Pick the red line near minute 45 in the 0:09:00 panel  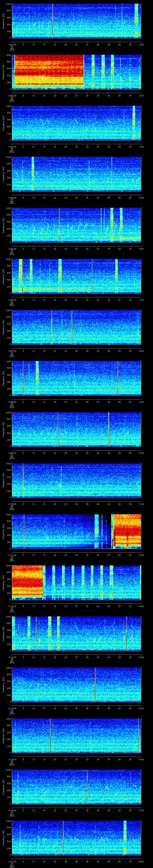109,429
